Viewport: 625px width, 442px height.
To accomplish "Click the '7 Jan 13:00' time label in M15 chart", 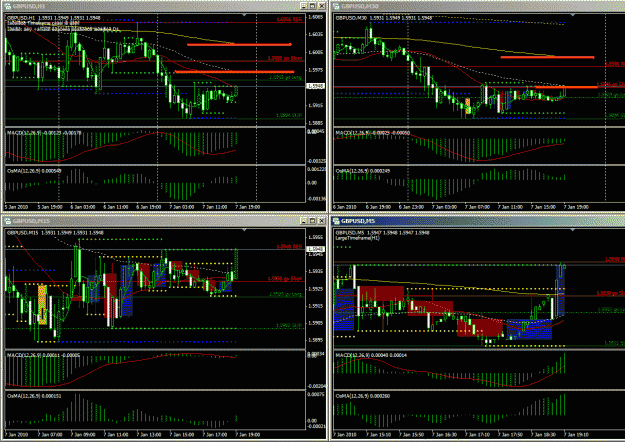I will (149, 434).
